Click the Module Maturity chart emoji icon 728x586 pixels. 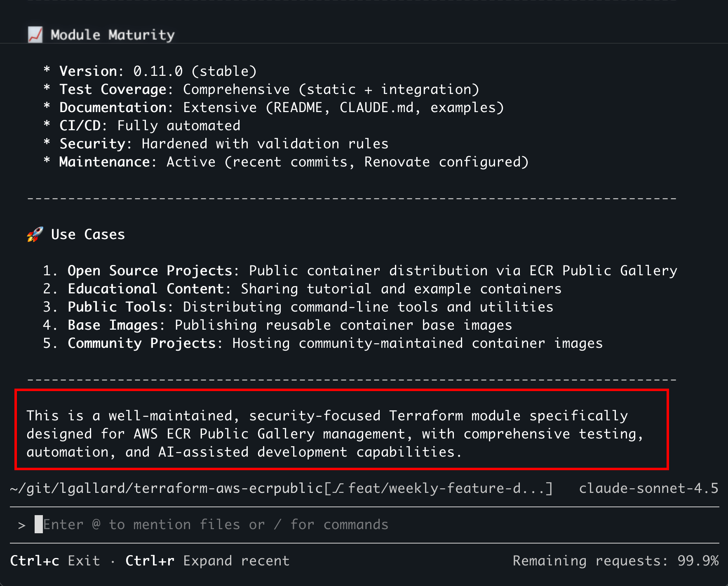[x=35, y=35]
